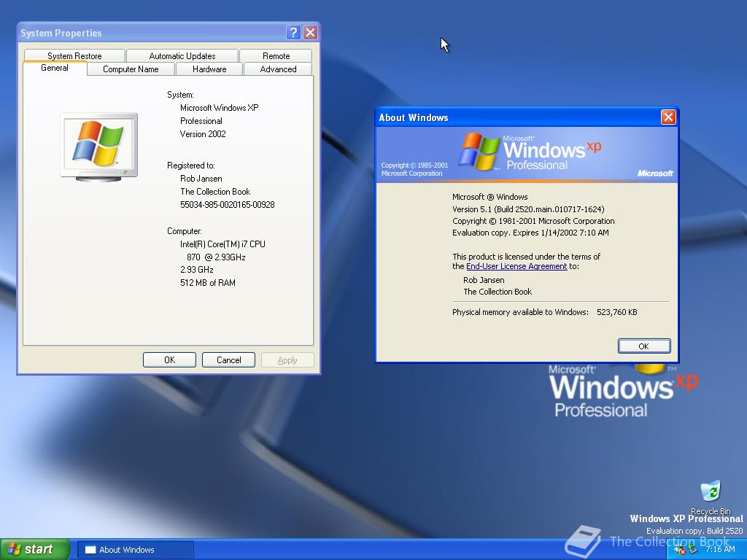Open the End-User License Agreement link
Viewport: 747px width, 560px height.
(x=516, y=266)
